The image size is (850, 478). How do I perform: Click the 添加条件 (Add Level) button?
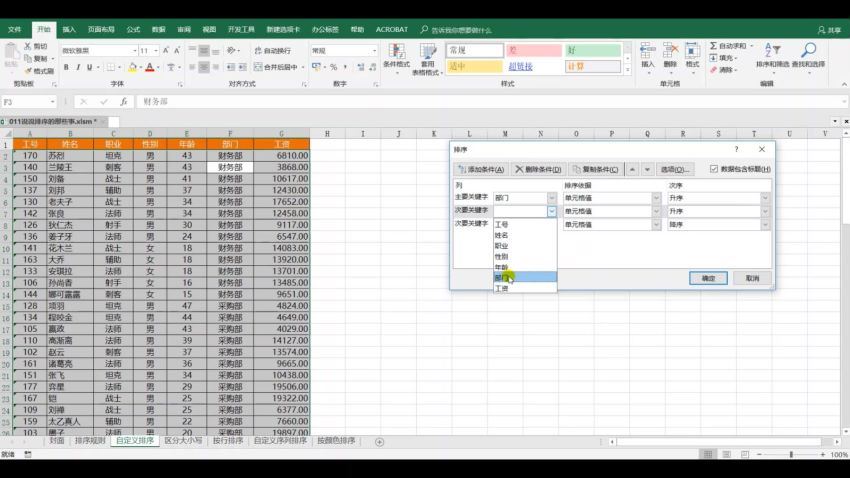click(x=481, y=169)
